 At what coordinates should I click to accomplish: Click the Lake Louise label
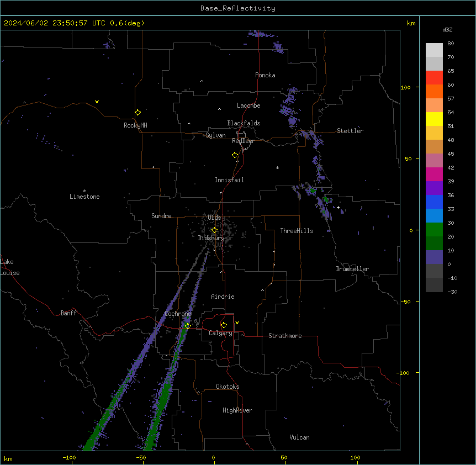[x=10, y=267]
